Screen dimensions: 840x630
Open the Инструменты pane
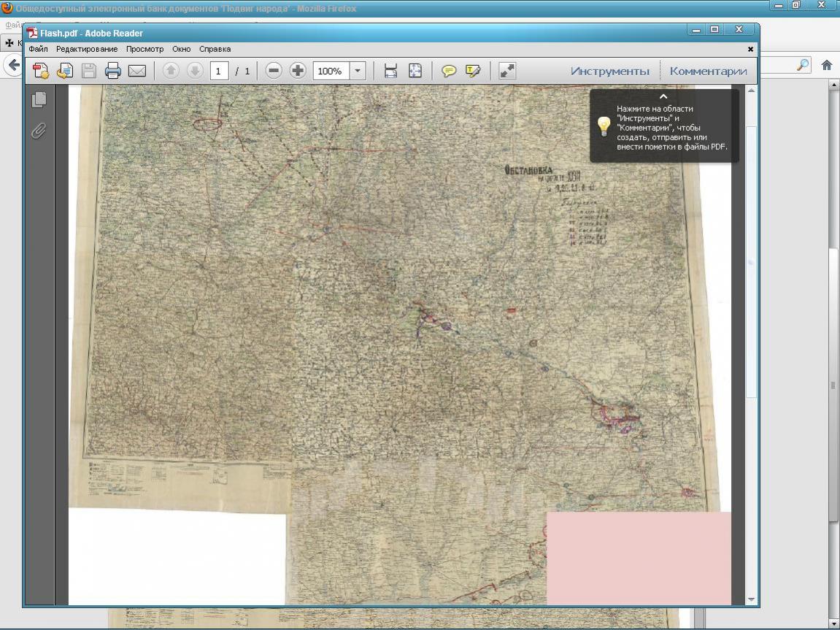pos(609,71)
